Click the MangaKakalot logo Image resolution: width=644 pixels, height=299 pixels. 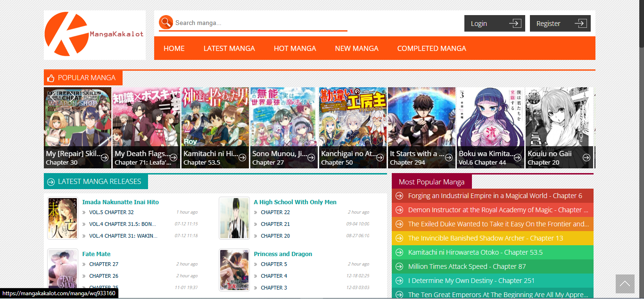(94, 35)
